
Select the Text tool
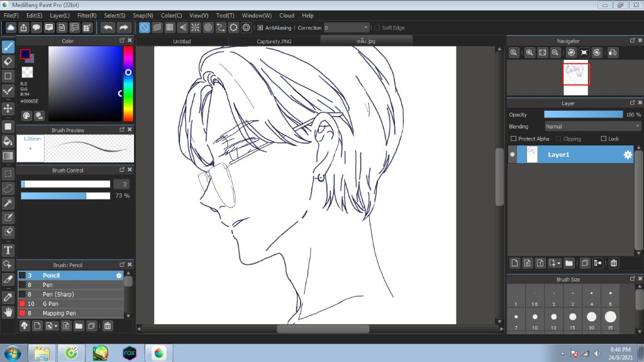tap(8, 250)
